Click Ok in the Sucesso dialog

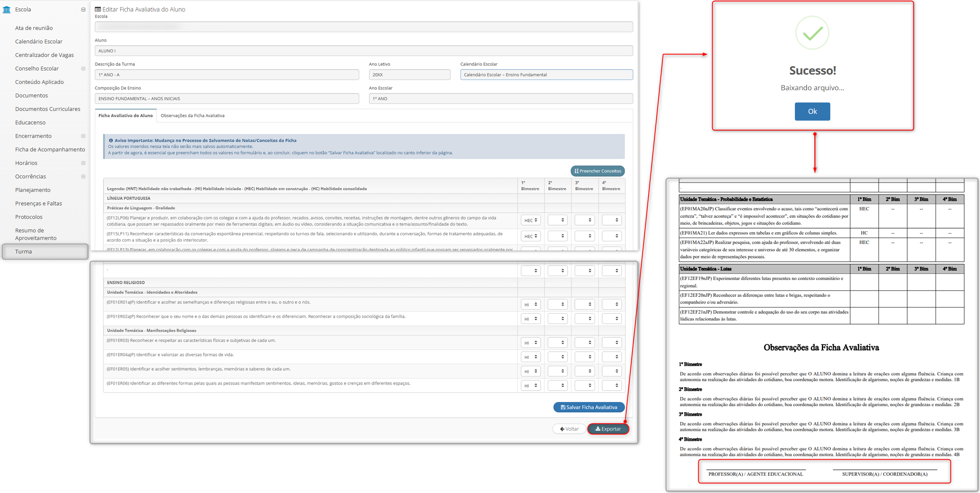point(812,111)
